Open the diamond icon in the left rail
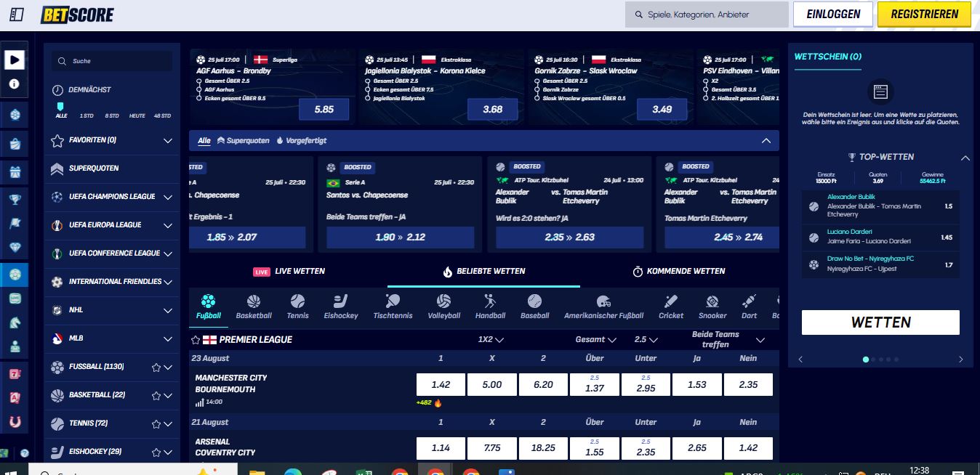Image resolution: width=980 pixels, height=475 pixels. point(15,248)
